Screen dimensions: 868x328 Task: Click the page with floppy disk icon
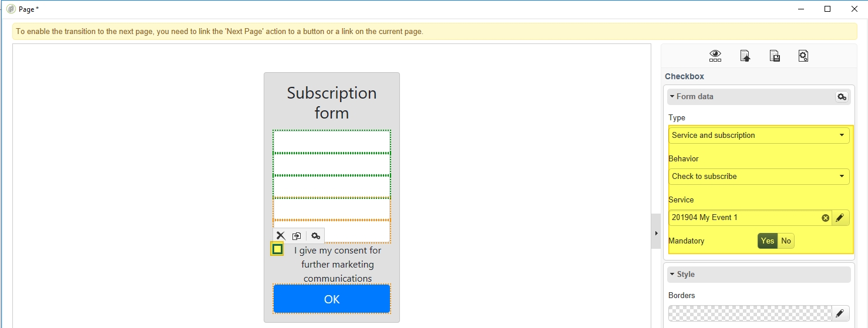[x=775, y=56]
